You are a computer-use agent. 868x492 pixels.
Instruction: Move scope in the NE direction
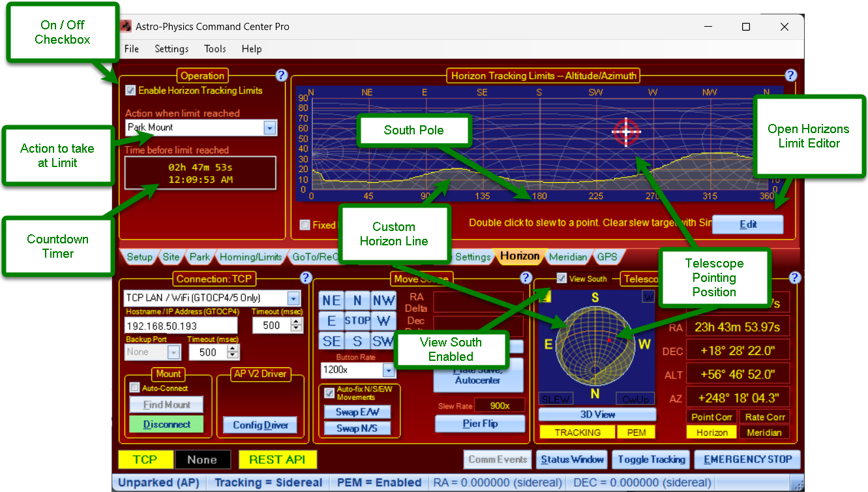tap(331, 301)
